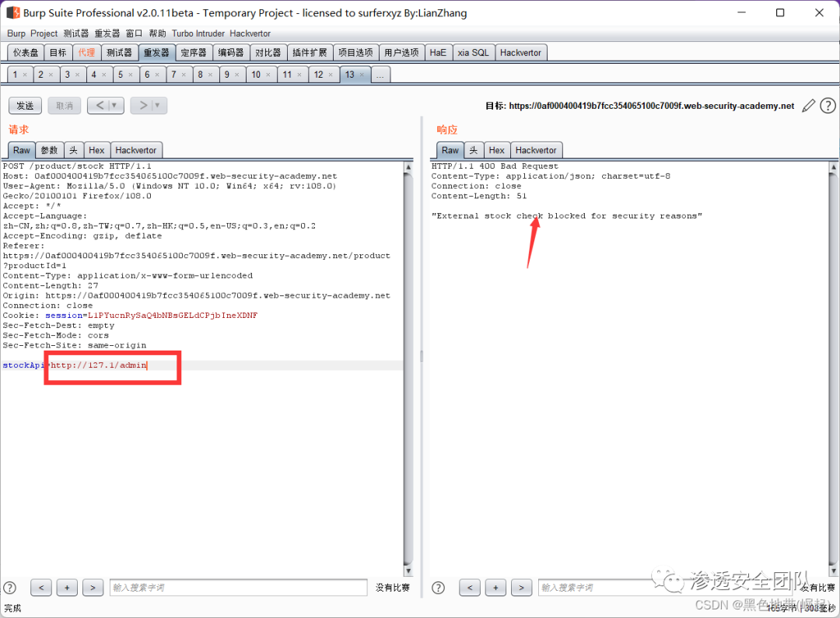Click response search next '>' button
The width and height of the screenshot is (840, 618).
pos(521,588)
